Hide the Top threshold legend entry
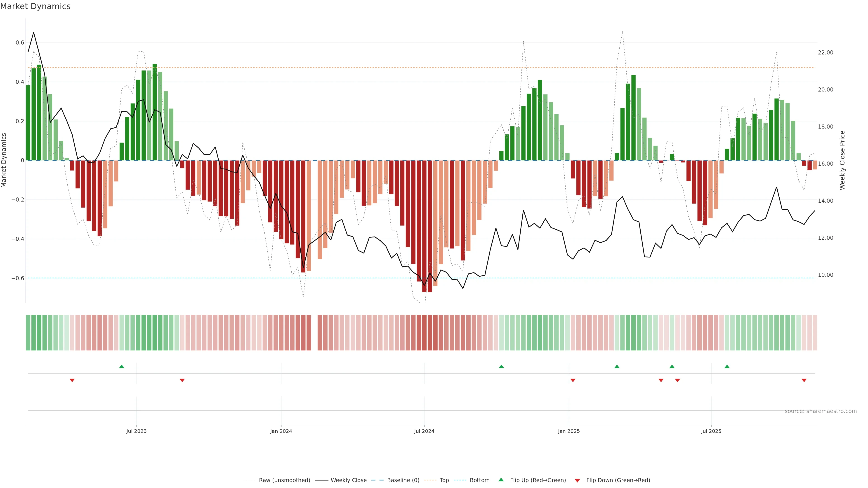Viewport: 868px width, 488px height. [x=444, y=480]
